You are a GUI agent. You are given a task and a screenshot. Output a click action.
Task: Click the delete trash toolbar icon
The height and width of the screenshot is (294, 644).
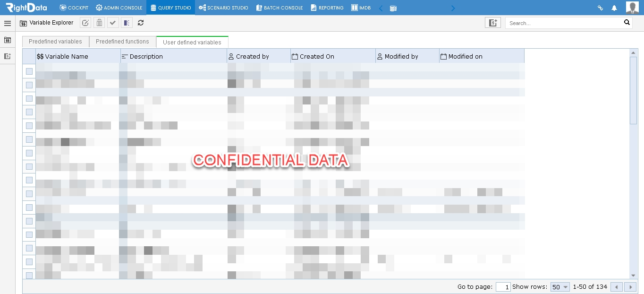coord(99,23)
